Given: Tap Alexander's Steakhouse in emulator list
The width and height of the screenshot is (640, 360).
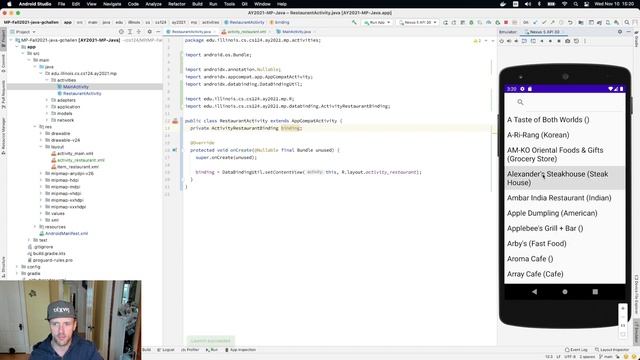Looking at the screenshot, I should coord(564,178).
